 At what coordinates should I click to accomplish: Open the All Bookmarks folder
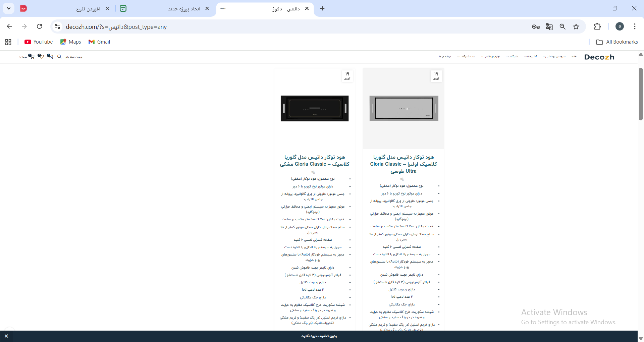coord(617,42)
